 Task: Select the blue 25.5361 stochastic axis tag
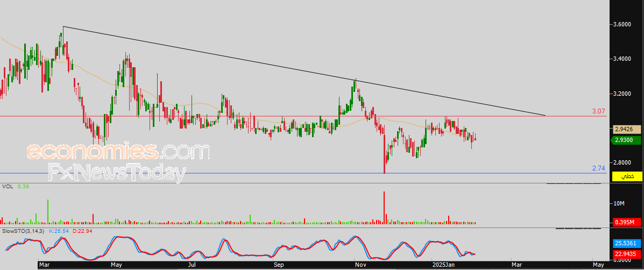[x=627, y=243]
